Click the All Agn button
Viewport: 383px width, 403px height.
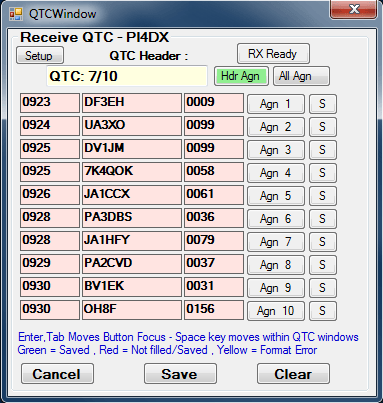pyautogui.click(x=301, y=76)
